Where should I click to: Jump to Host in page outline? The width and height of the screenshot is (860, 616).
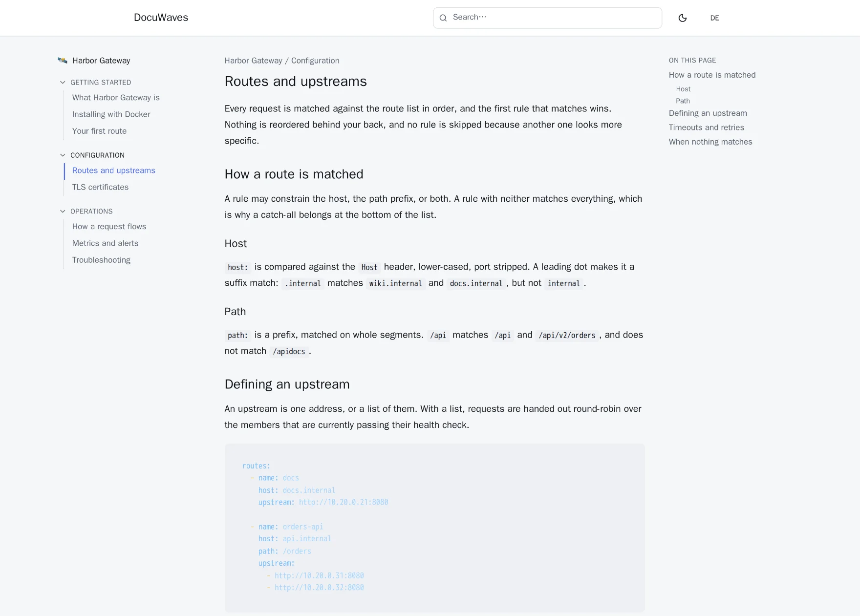683,89
